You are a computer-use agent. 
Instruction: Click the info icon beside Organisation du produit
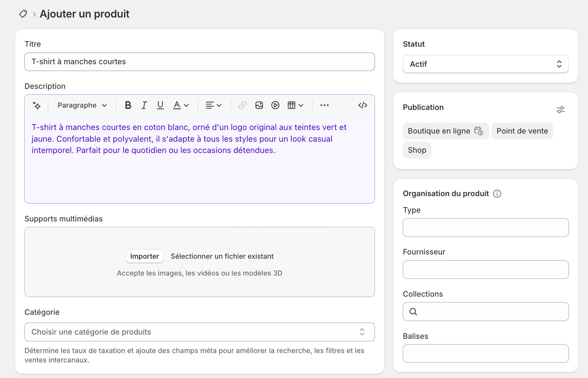tap(497, 194)
